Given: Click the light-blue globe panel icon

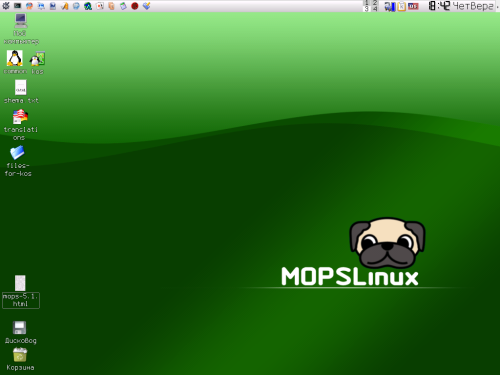Looking at the screenshot, I should (x=76, y=6).
